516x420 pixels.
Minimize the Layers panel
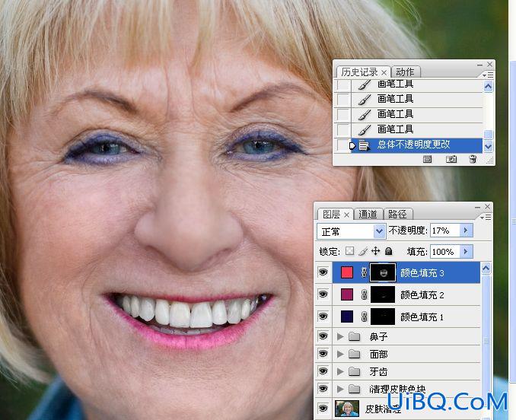pos(477,207)
